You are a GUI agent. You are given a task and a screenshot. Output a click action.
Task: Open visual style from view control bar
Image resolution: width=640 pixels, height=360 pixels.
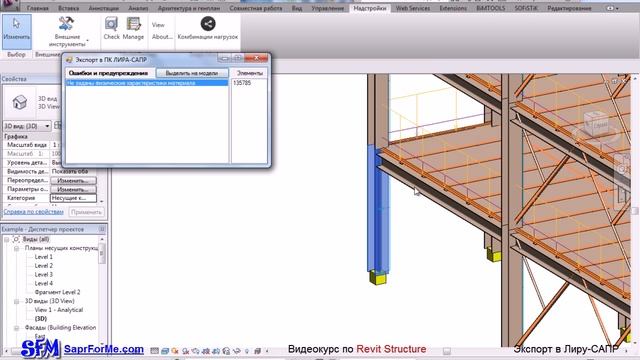[165, 351]
